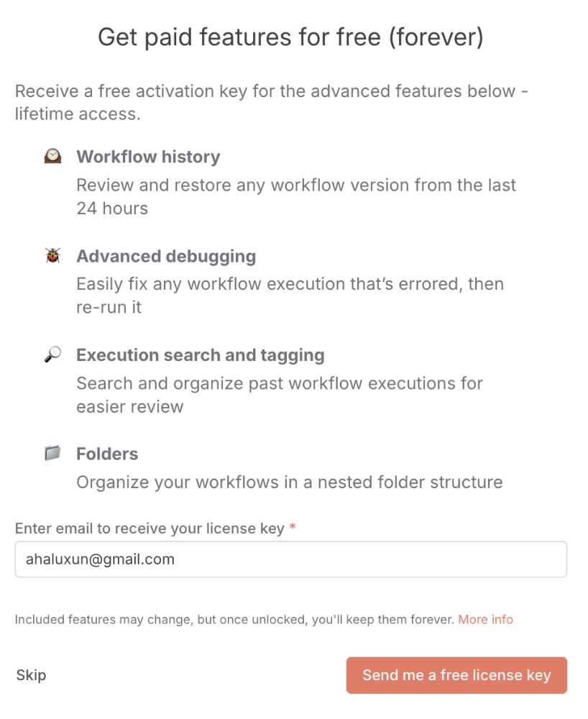Click the 'Organize your workflows' description text
The height and width of the screenshot is (719, 588).
coord(289,482)
